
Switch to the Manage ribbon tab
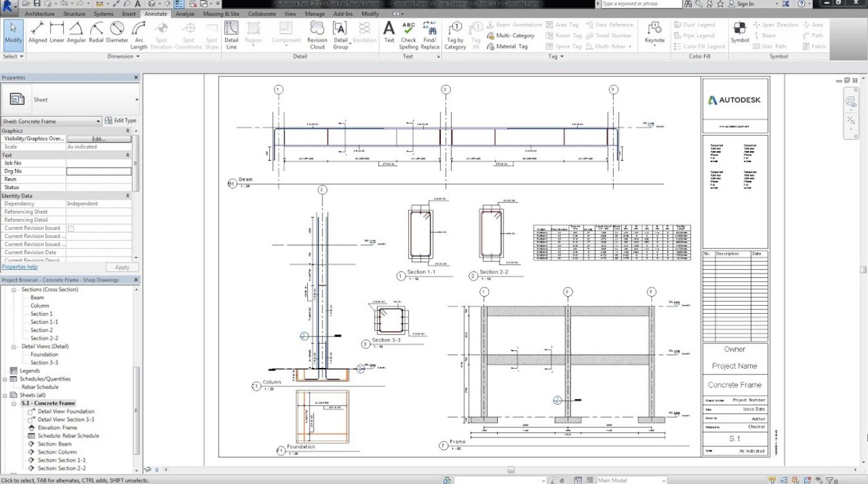(315, 13)
